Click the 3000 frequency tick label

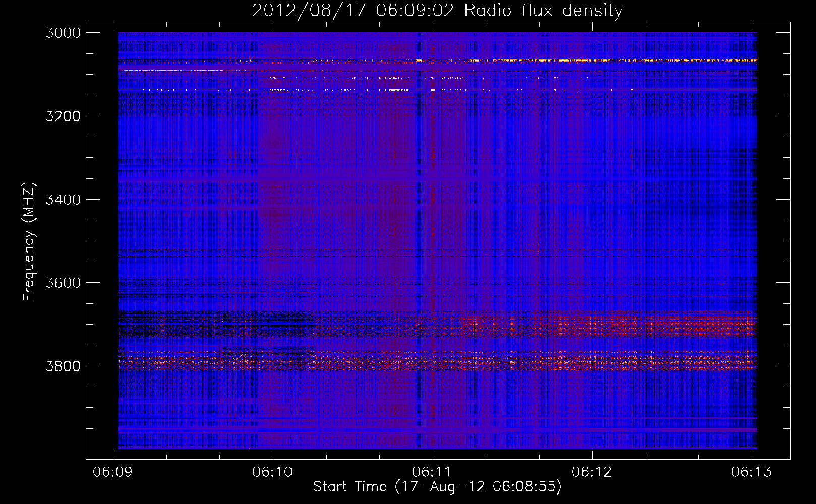coord(63,33)
